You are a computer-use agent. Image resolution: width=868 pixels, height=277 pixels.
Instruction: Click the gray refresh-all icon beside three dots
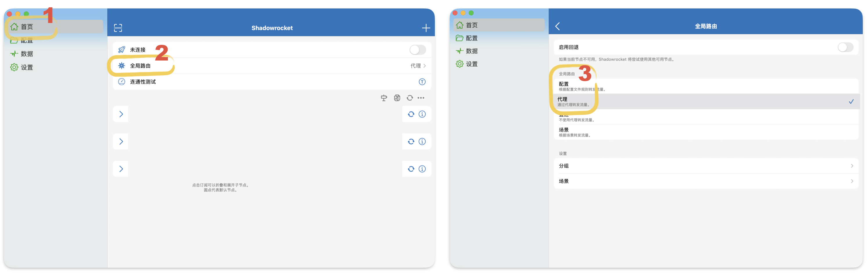[409, 98]
